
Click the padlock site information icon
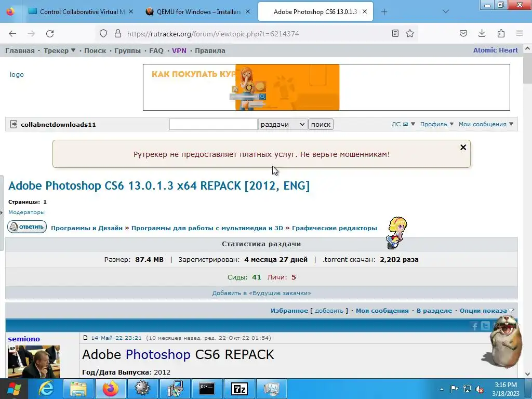tap(118, 34)
